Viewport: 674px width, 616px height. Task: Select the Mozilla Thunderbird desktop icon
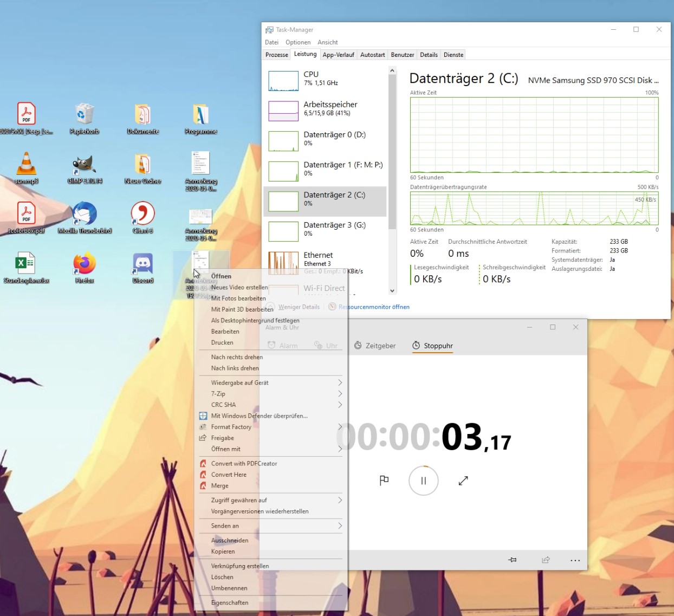[x=85, y=218]
